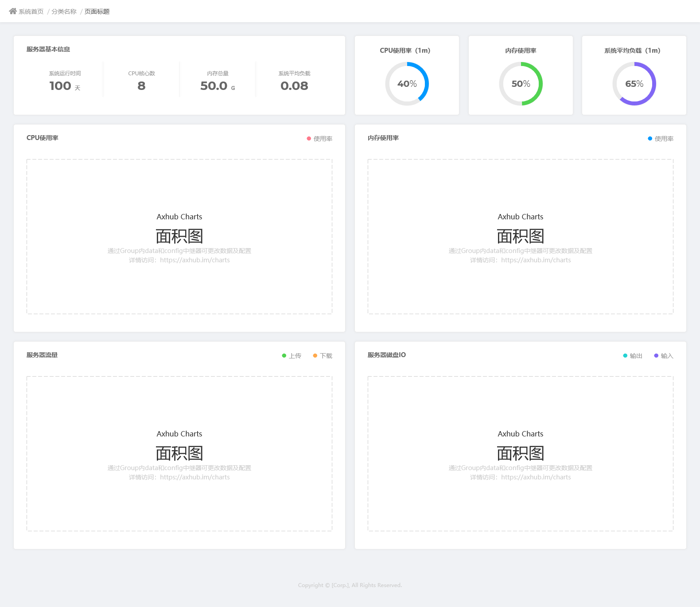Select the 页面标题 breadcrumb text
700x607 pixels.
(x=97, y=12)
